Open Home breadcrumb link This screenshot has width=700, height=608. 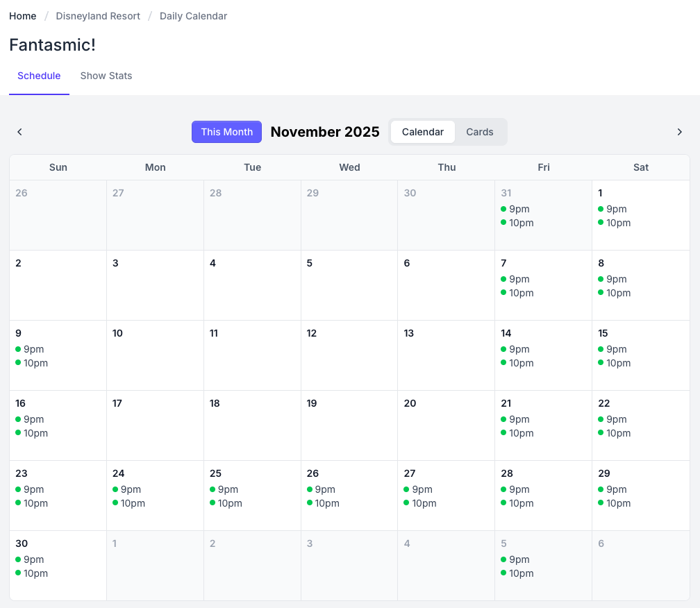(x=23, y=16)
